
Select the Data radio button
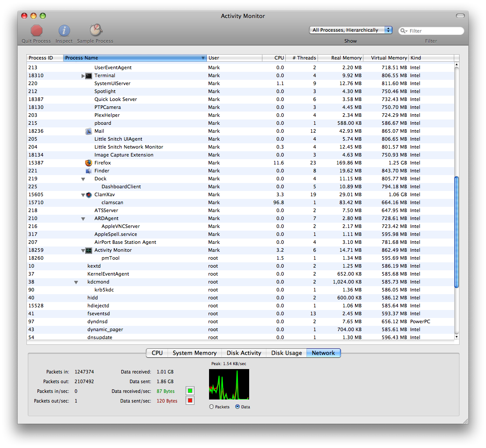(x=237, y=407)
